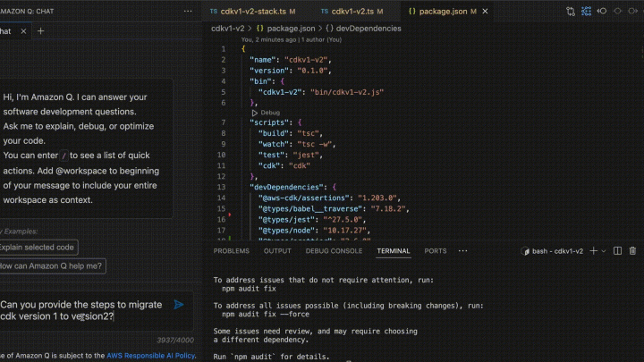Screen dimensions: 644x362
Task: Open the AWS Responsible AI Policy link
Action: [x=151, y=356]
